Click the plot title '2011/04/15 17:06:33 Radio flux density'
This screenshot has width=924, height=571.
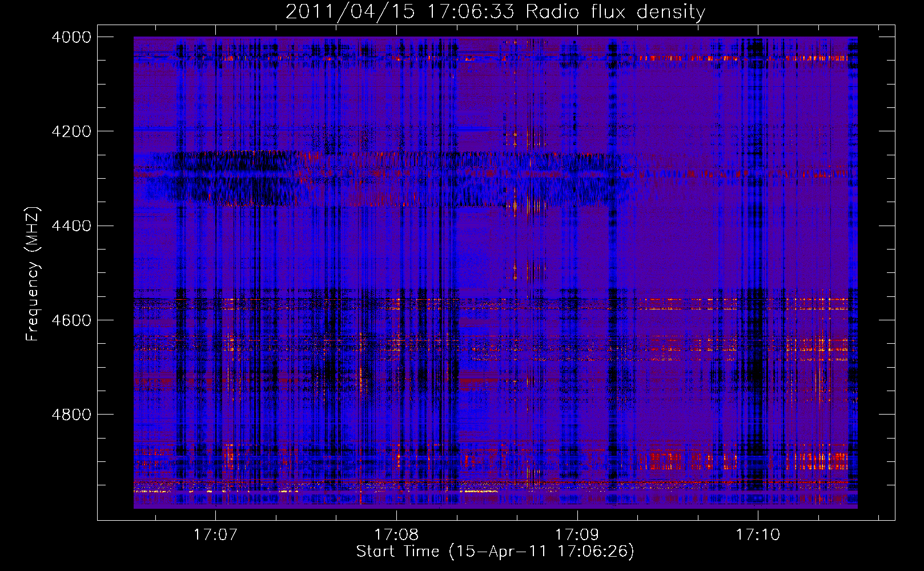(x=495, y=11)
